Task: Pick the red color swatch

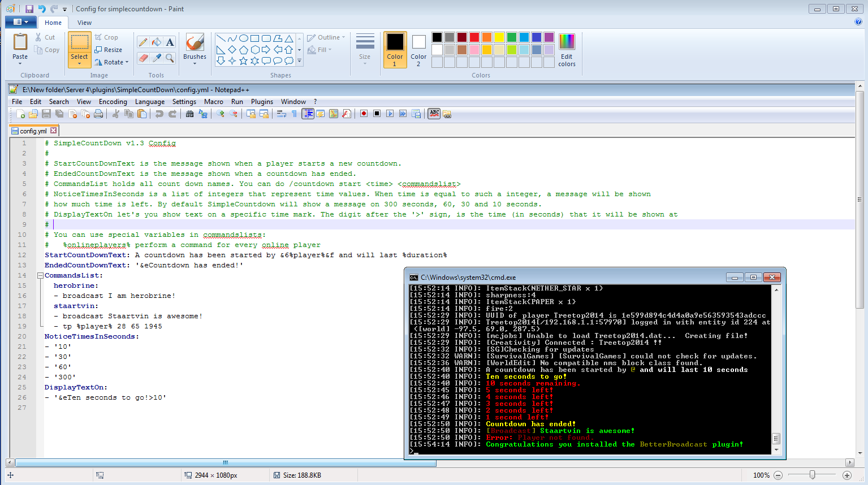Action: [474, 37]
